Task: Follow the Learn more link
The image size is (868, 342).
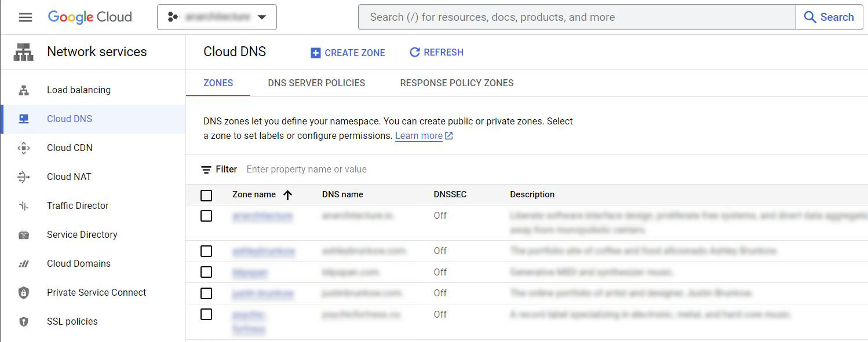Action: coord(419,136)
